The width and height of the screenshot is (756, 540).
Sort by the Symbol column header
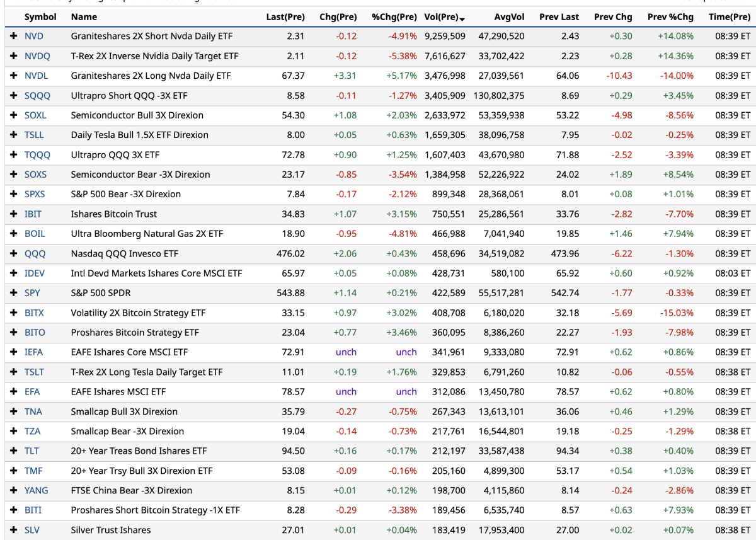[x=40, y=17]
